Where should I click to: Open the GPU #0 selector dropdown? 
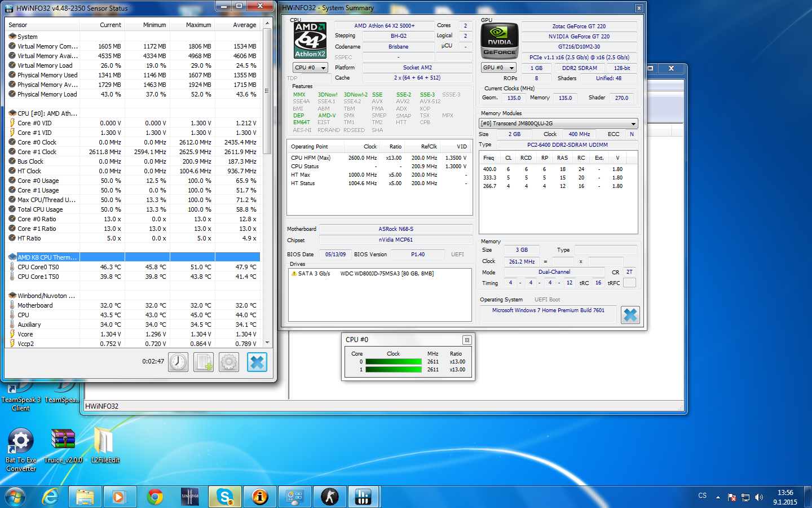click(499, 68)
